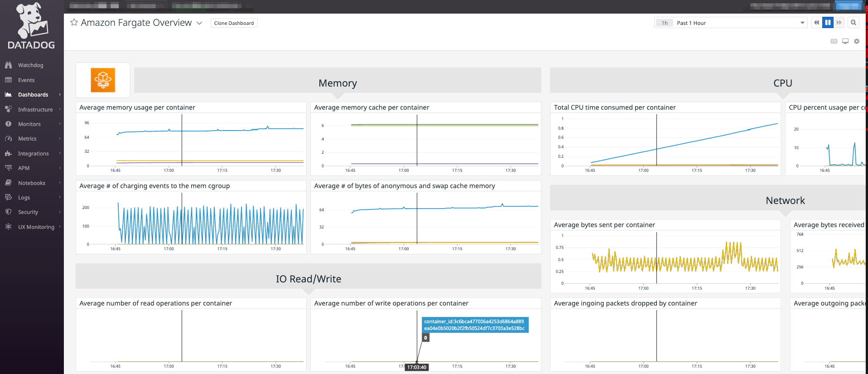Click the Network section header
Image resolution: width=868 pixels, height=374 pixels.
[785, 200]
